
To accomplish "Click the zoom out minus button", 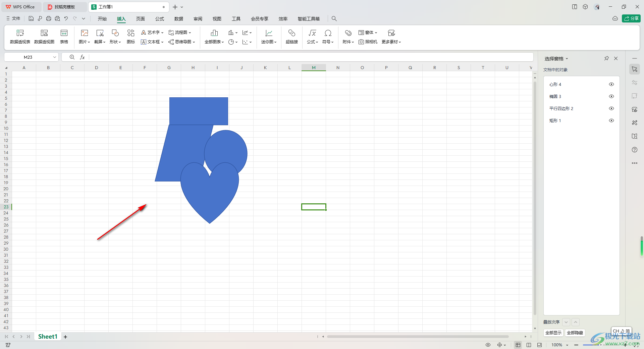I will (x=576, y=345).
